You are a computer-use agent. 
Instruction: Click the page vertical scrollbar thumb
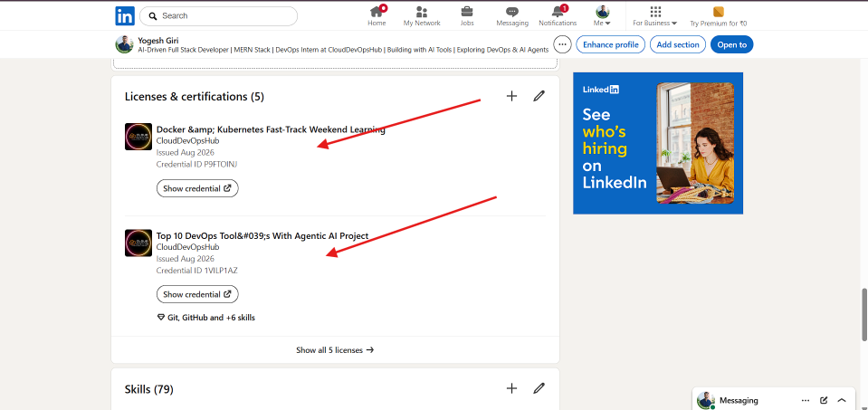pos(863,314)
